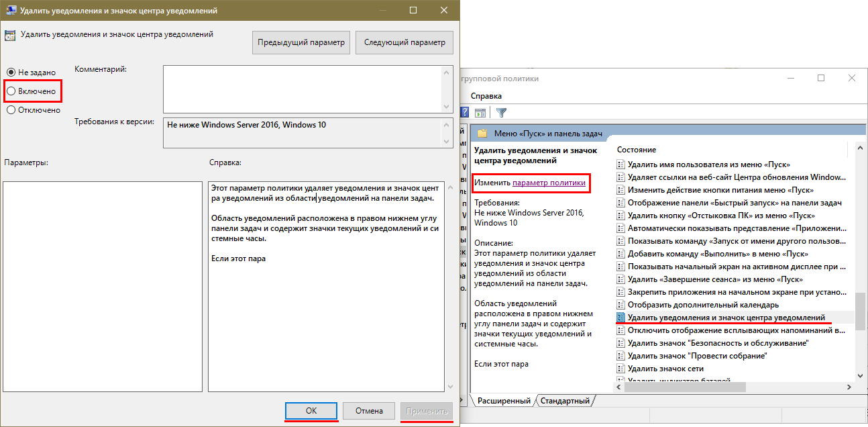This screenshot has width=868, height=427.
Task: Click the «Отмена» button
Action: click(369, 411)
